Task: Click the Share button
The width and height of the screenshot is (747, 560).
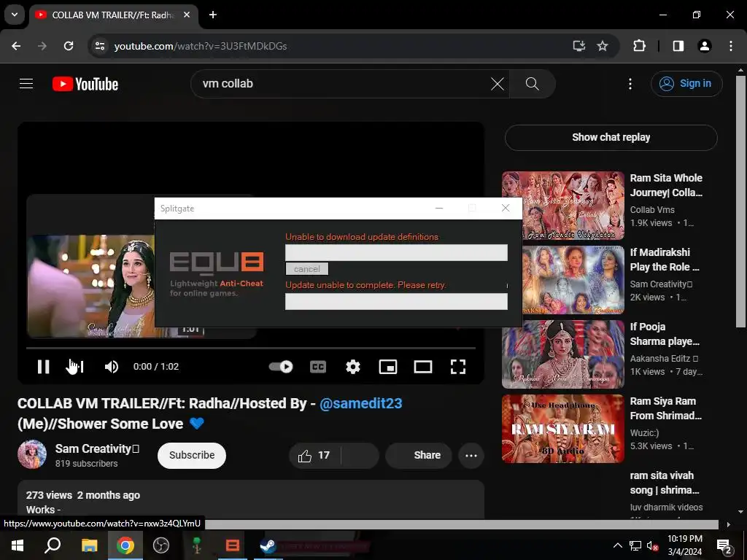Action: [419, 455]
